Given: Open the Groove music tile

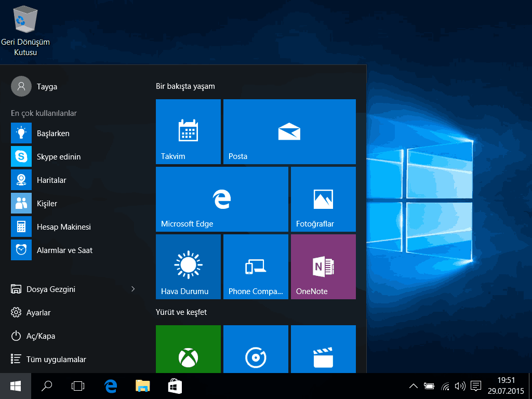Looking at the screenshot, I should pos(256,349).
